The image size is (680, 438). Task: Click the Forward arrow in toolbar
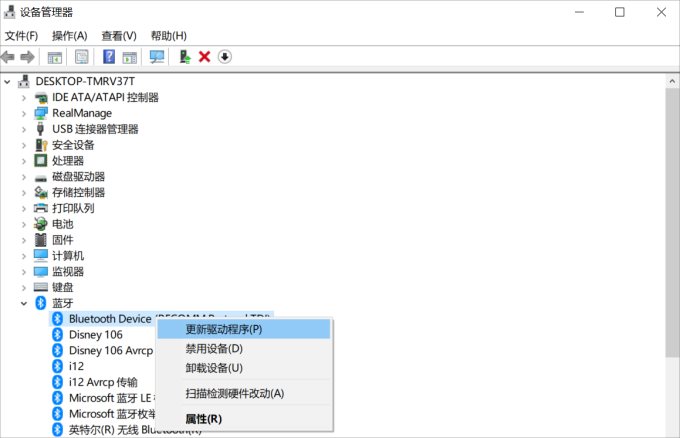[27, 57]
